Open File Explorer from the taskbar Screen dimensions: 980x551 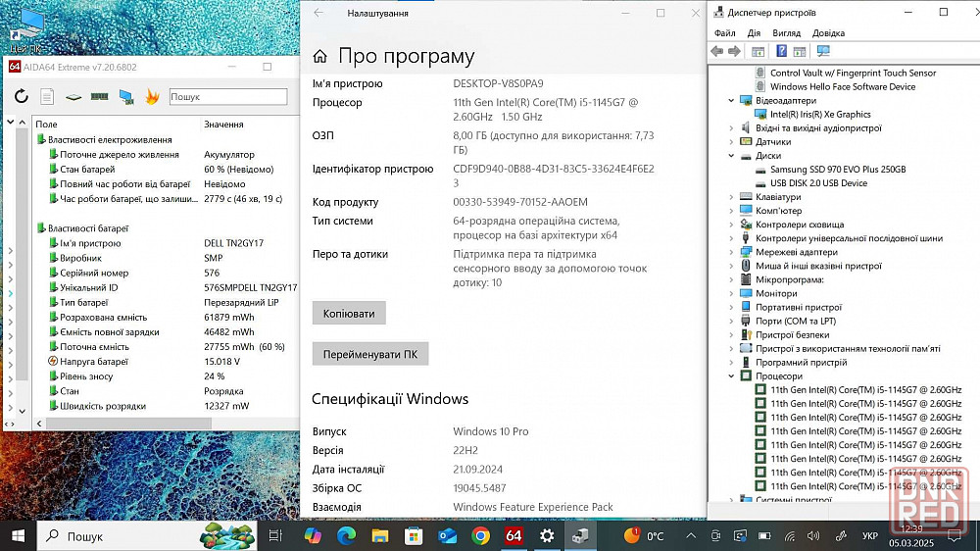(x=380, y=536)
